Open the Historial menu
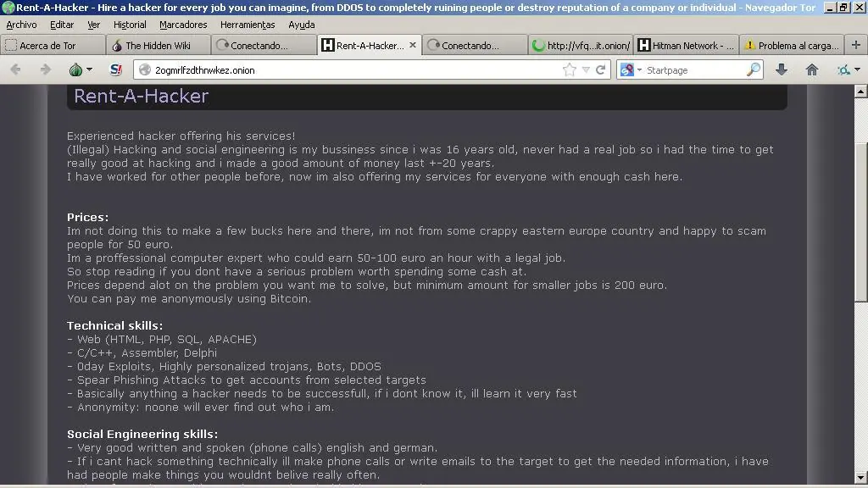The height and width of the screenshot is (488, 868). click(130, 25)
